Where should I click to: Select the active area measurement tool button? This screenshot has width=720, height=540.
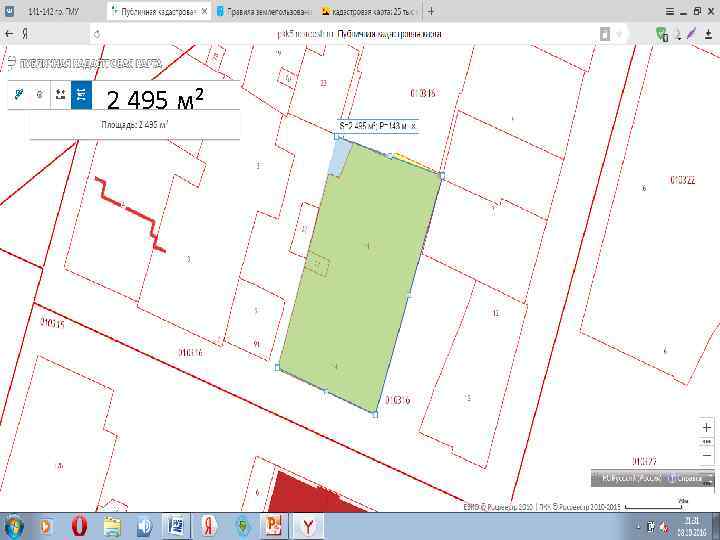(81, 95)
